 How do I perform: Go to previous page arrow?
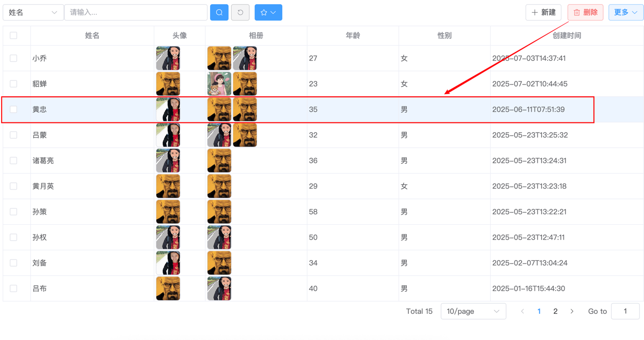[523, 311]
